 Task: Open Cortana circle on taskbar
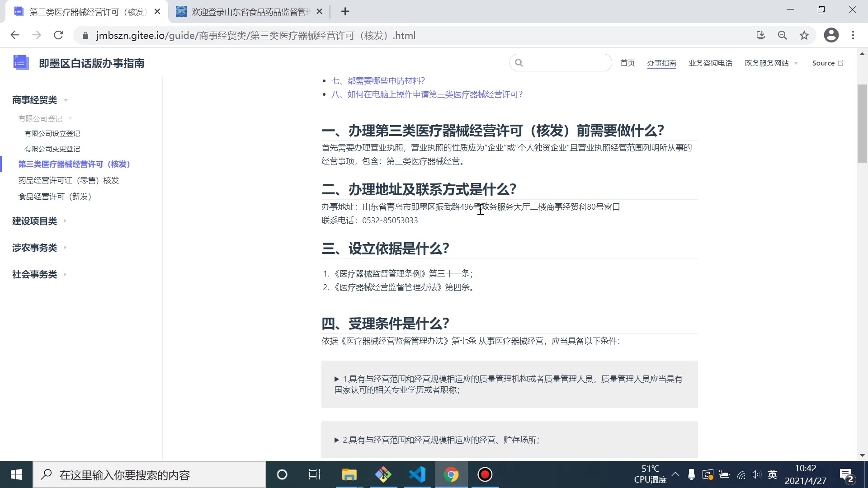pos(282,475)
